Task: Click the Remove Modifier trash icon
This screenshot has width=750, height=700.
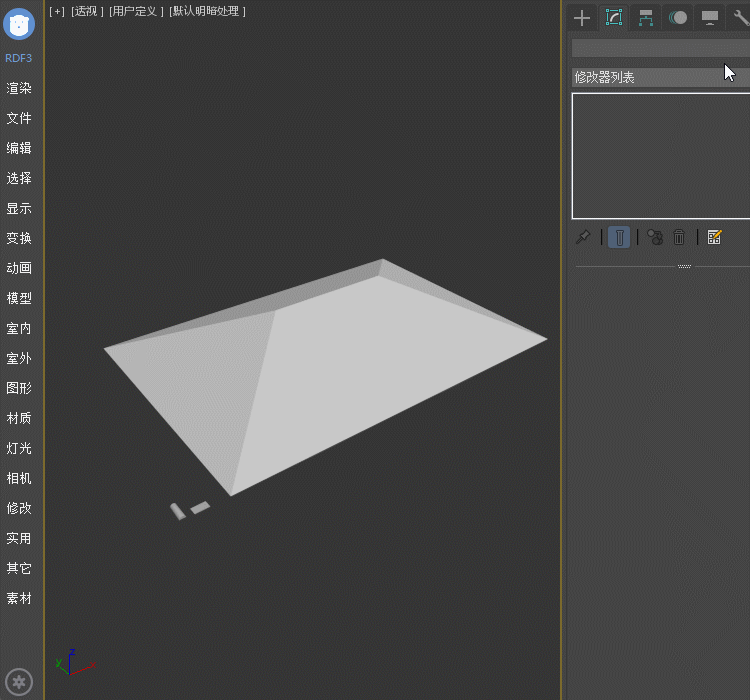Action: pos(679,237)
